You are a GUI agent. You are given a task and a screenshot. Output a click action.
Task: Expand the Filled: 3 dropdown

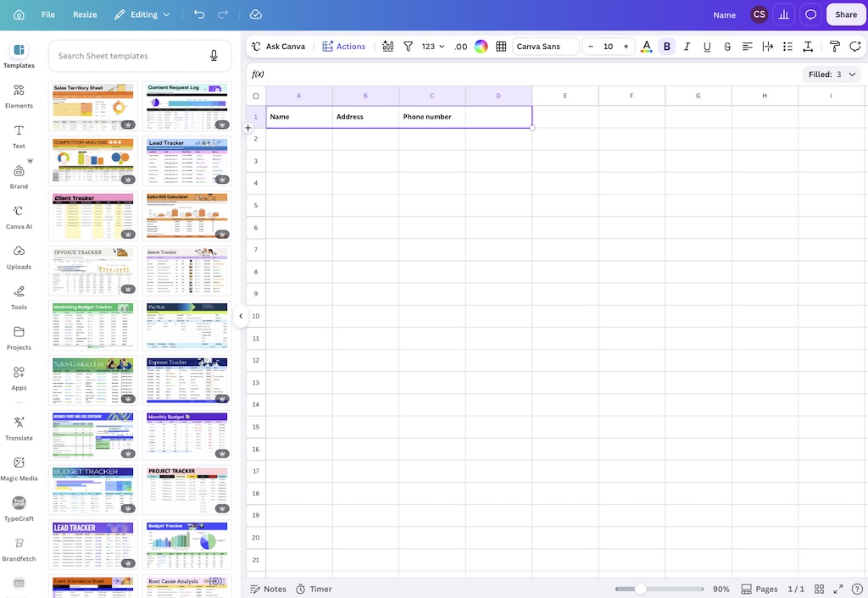pos(832,75)
